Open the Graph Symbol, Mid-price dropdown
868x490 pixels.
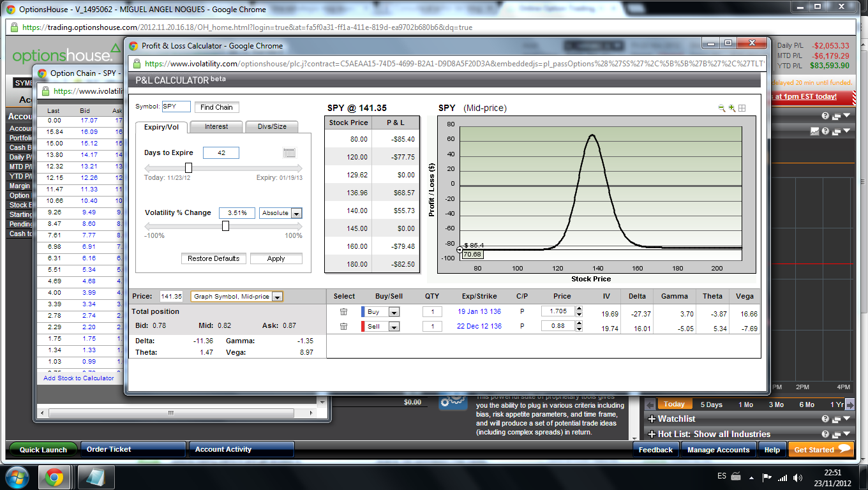[277, 297]
